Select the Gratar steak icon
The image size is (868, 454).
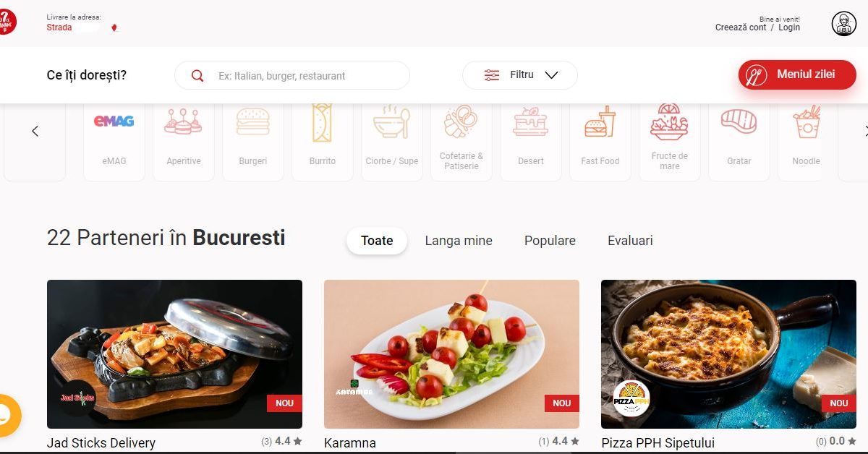(x=739, y=121)
